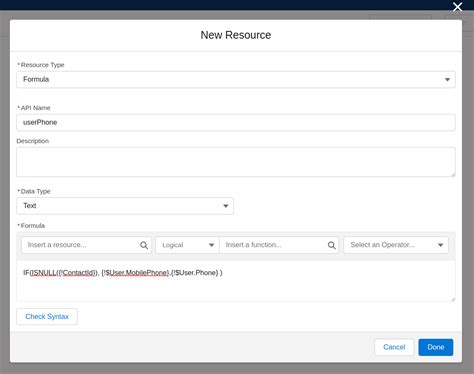Click the magnifier icon in Insert a resource
The height and width of the screenshot is (374, 474).
click(144, 245)
